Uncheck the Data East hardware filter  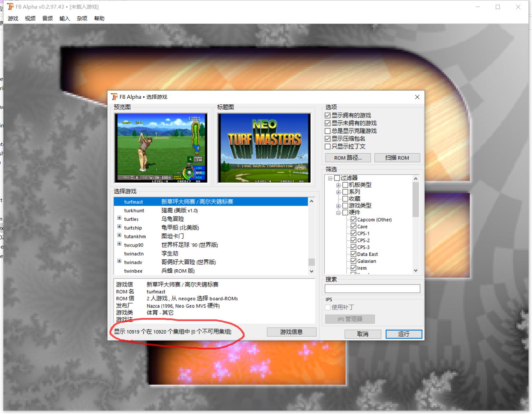(x=353, y=254)
